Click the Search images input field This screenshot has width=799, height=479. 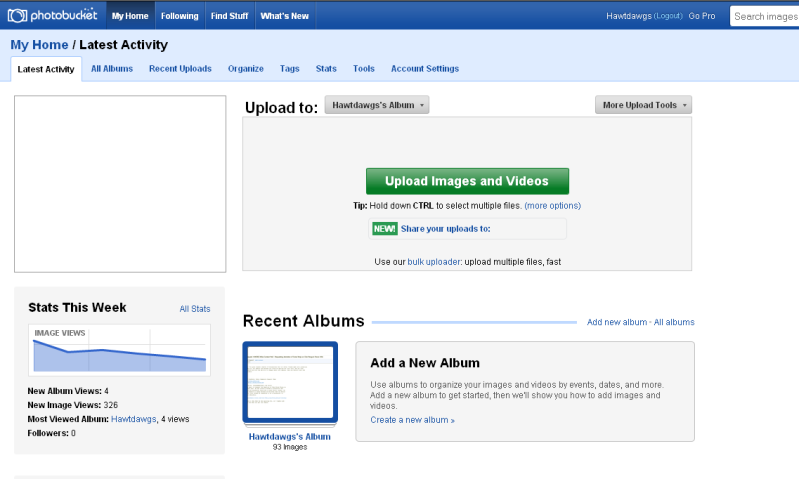click(x=765, y=16)
